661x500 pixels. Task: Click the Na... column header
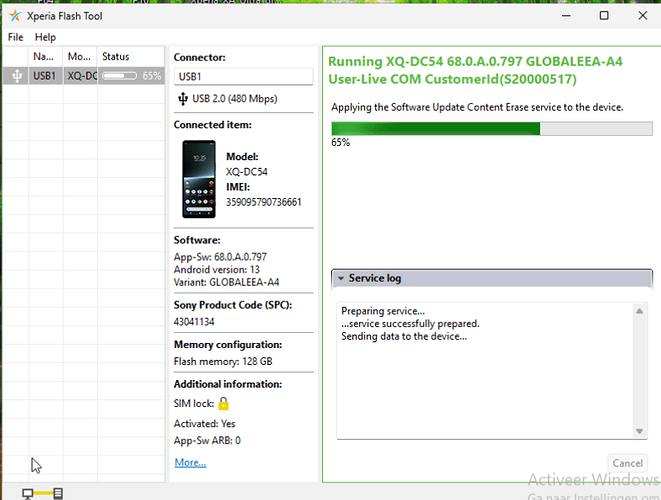pyautogui.click(x=46, y=56)
